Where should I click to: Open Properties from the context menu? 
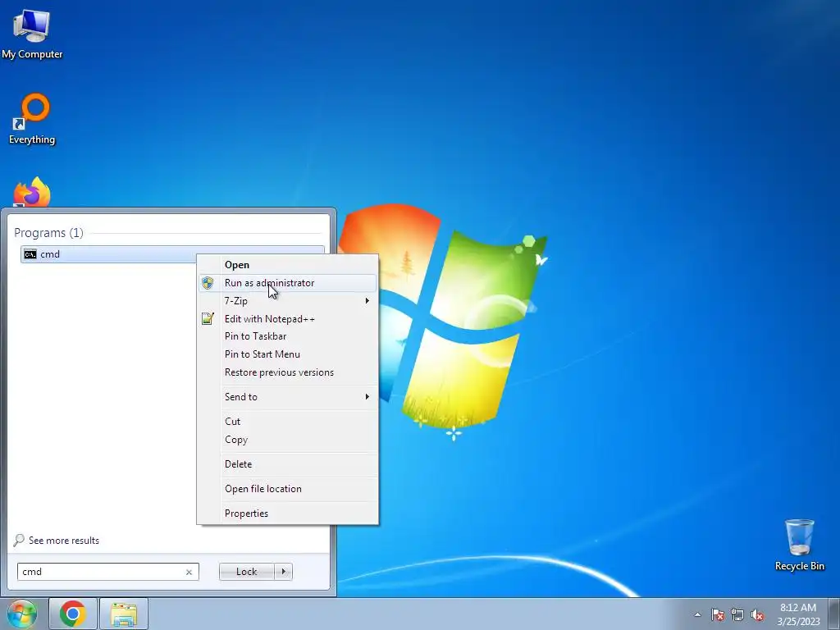288,514
